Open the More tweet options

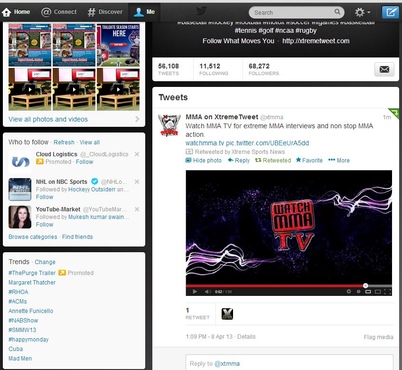(x=339, y=160)
